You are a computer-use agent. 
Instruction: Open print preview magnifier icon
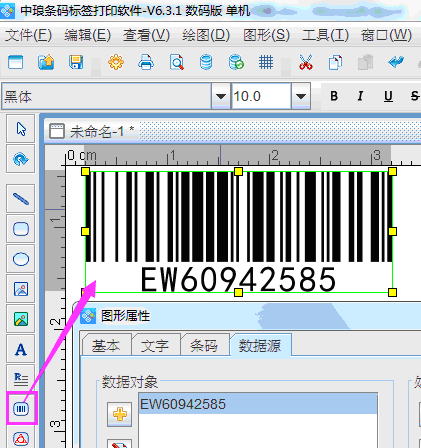176,62
